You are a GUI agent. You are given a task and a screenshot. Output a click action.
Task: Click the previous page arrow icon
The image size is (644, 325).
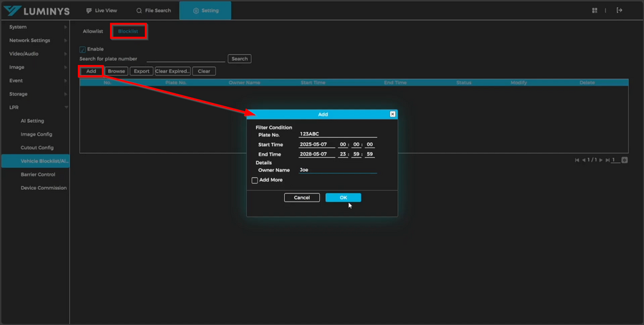tap(583, 160)
